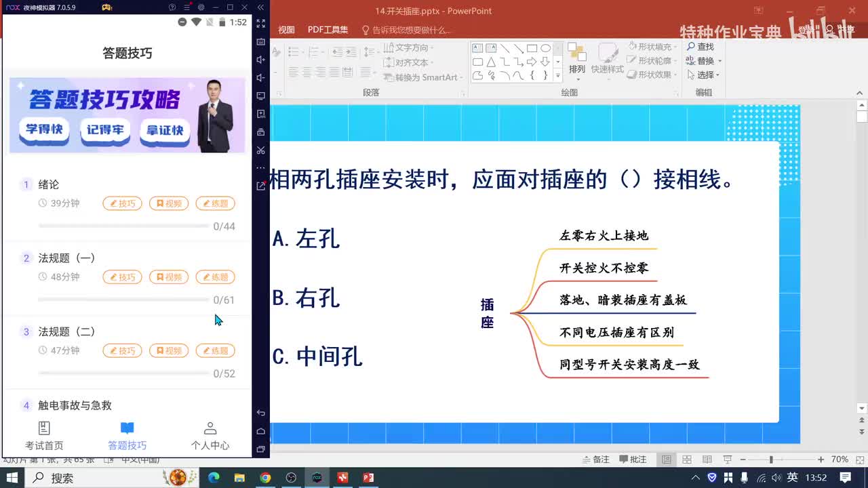This screenshot has height=488, width=868.
Task: Expand the 形状填充 shape fill menu
Action: [x=652, y=47]
